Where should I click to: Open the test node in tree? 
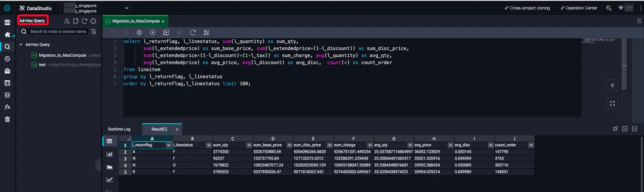[x=42, y=65]
